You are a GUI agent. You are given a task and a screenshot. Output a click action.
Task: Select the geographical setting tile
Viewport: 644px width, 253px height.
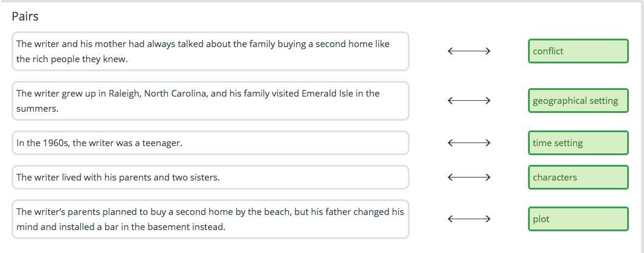pos(578,101)
